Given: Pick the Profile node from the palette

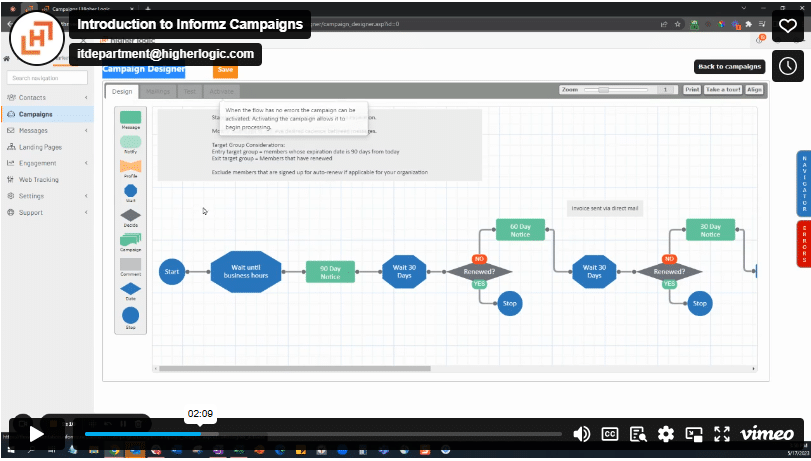Looking at the screenshot, I should click(130, 166).
